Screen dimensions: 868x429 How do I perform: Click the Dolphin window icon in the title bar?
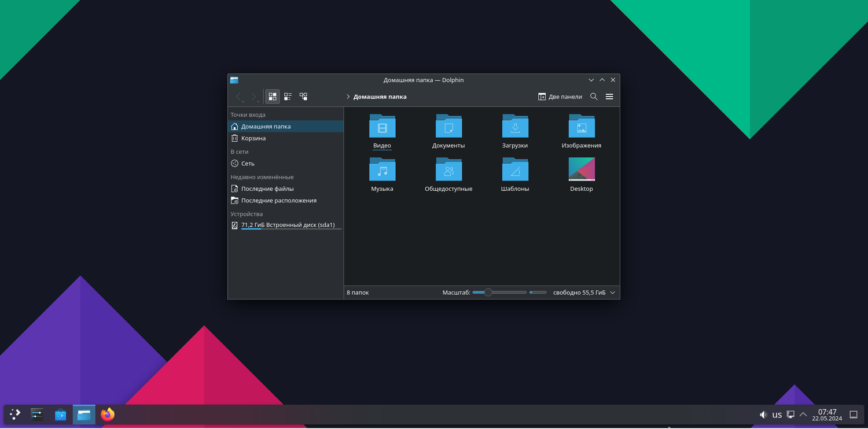click(234, 80)
